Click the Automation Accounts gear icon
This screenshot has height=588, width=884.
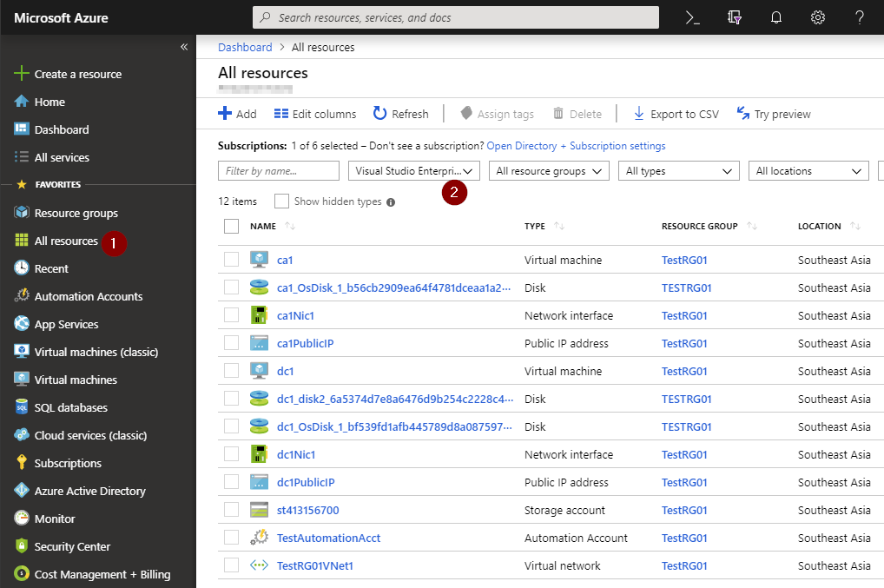pyautogui.click(x=22, y=295)
